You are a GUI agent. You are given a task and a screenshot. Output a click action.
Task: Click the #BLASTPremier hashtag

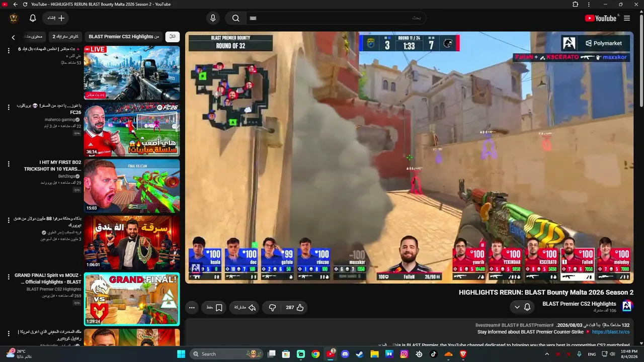[536, 325]
